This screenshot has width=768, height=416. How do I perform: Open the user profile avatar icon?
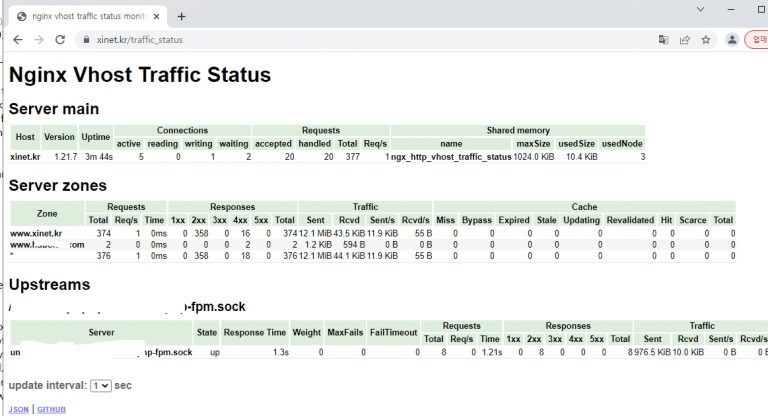[x=732, y=40]
